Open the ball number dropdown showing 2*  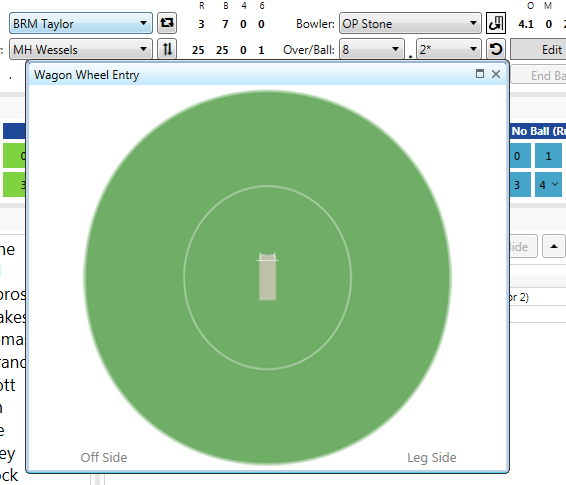pyautogui.click(x=448, y=49)
